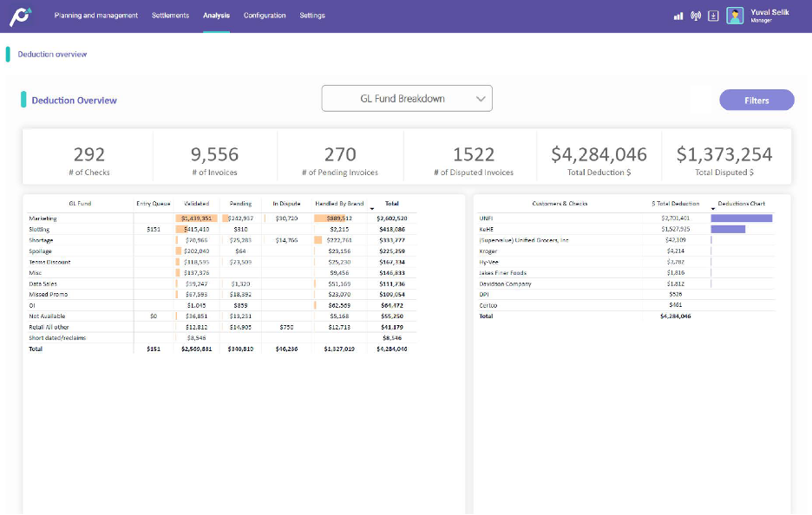Click the Kroger customer name
The width and height of the screenshot is (812, 515).
click(488, 251)
